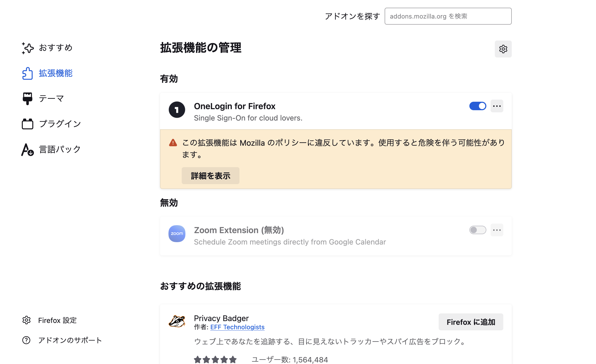The height and width of the screenshot is (364, 596).
Task: Enable the Zoom Extension toggle
Action: click(x=478, y=230)
